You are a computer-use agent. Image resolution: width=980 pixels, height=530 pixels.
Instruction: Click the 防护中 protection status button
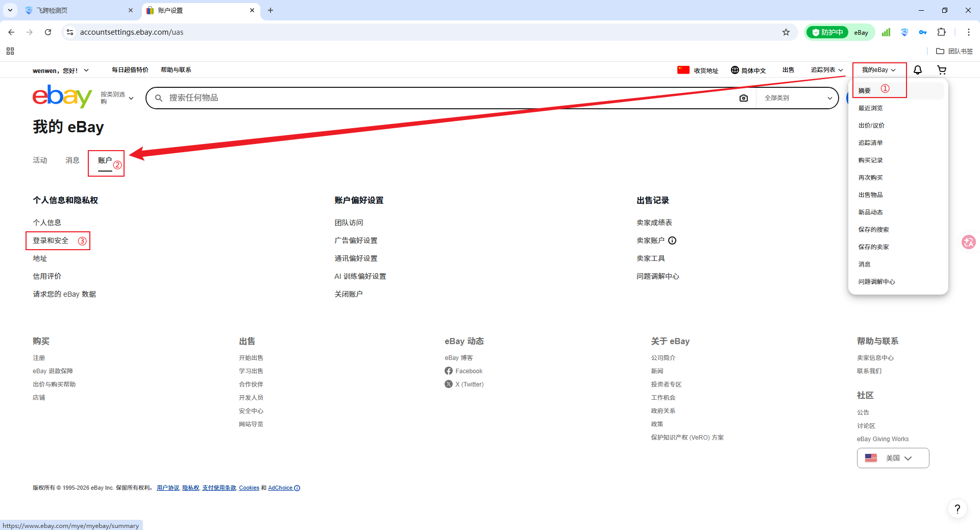[827, 32]
